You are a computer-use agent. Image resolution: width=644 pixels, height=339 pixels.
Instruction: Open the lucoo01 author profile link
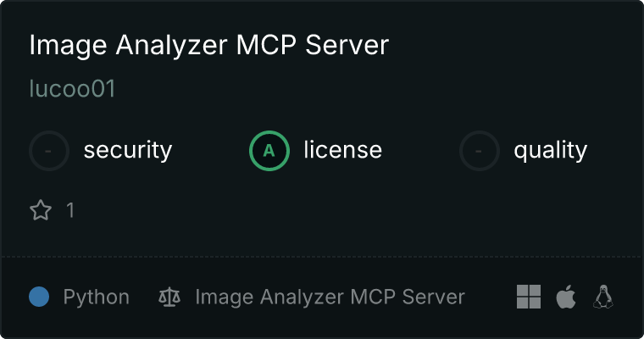pyautogui.click(x=72, y=88)
